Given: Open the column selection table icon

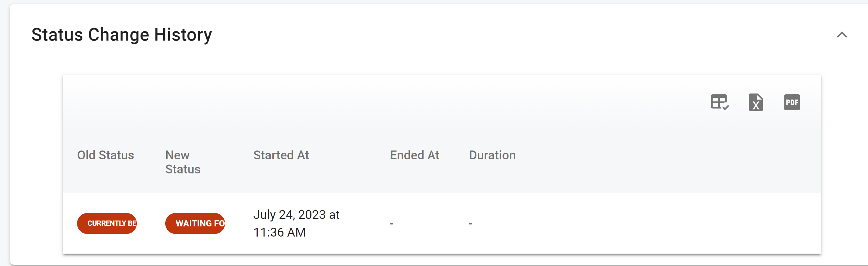Looking at the screenshot, I should 719,102.
